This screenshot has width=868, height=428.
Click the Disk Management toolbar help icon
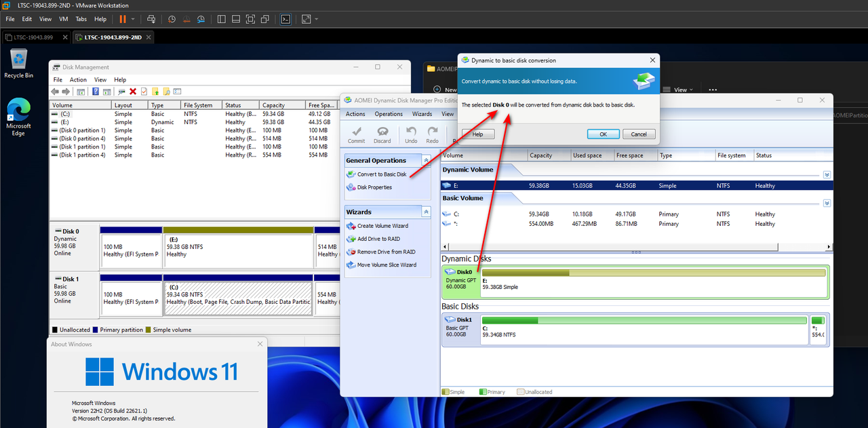pyautogui.click(x=96, y=92)
